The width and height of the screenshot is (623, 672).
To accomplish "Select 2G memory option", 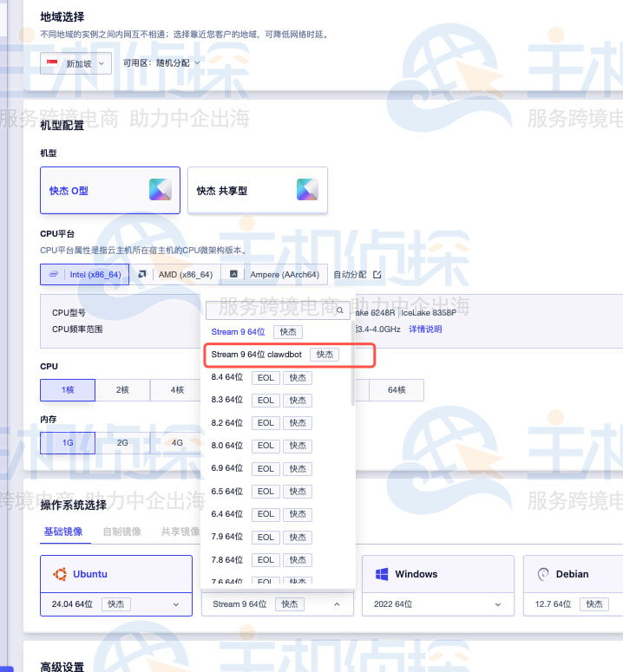I will 122,442.
